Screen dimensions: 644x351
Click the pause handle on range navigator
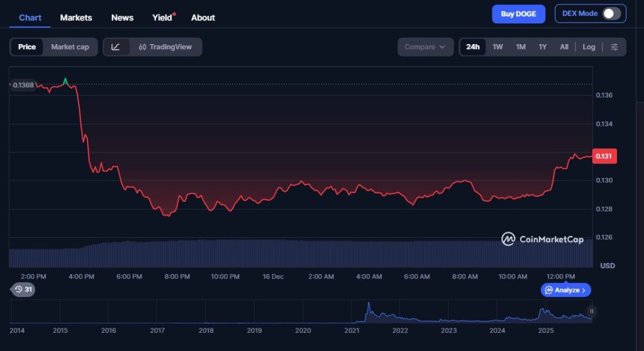coord(591,311)
